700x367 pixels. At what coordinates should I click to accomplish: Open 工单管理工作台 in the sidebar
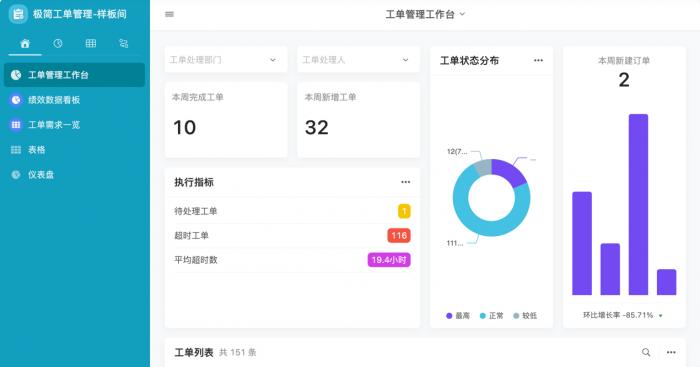74,75
